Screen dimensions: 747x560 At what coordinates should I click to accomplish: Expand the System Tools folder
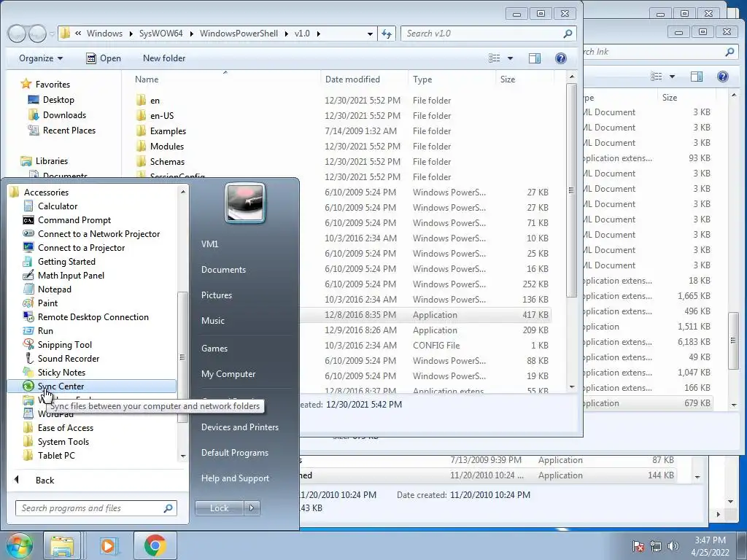[x=63, y=441]
